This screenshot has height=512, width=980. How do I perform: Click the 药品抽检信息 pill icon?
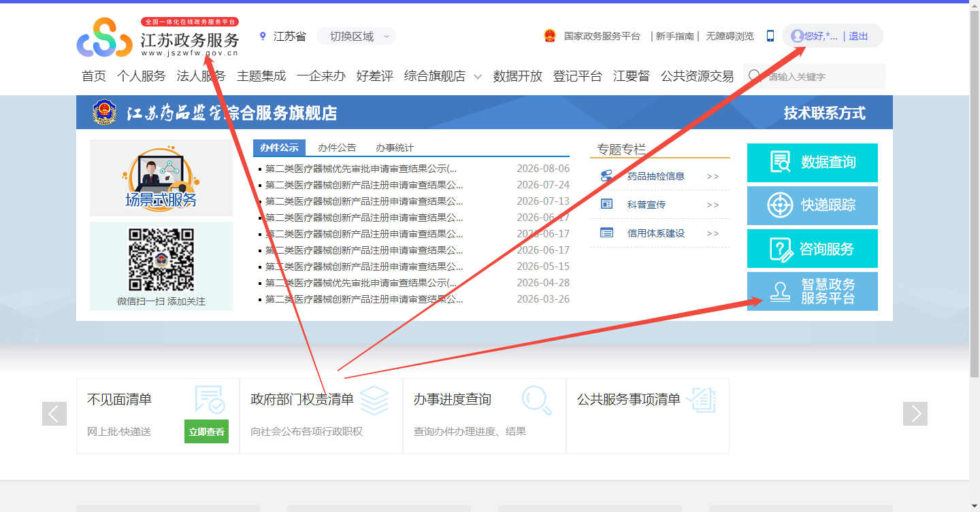click(x=606, y=176)
